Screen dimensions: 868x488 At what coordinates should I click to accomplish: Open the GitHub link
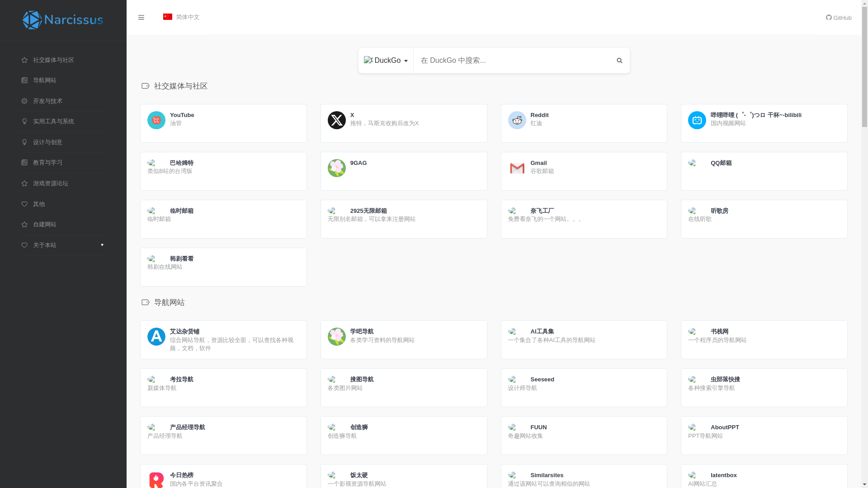coord(839,18)
